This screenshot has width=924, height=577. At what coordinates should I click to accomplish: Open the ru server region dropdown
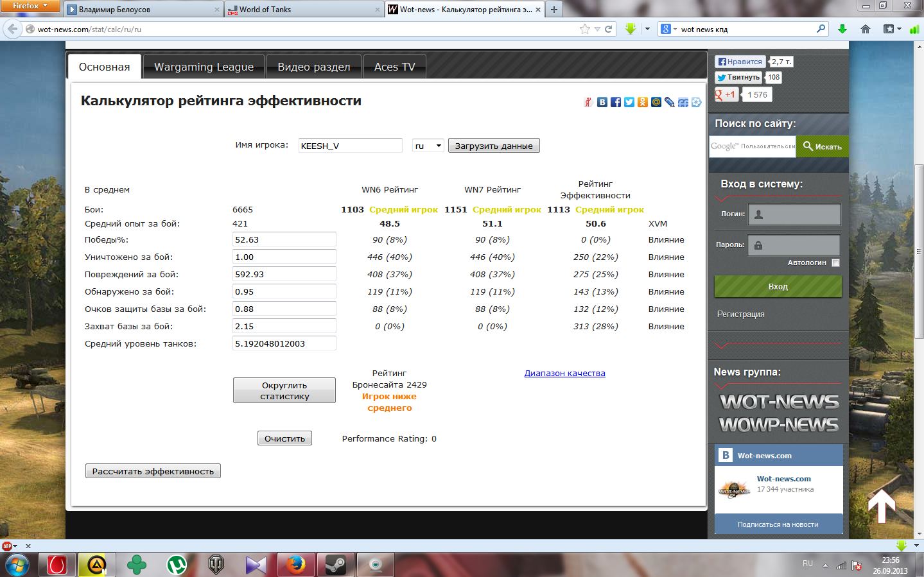428,146
